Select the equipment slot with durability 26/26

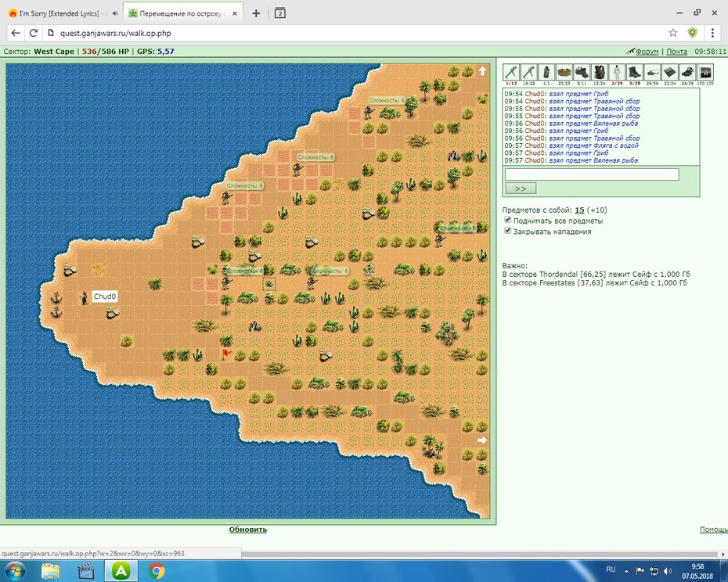[x=687, y=73]
